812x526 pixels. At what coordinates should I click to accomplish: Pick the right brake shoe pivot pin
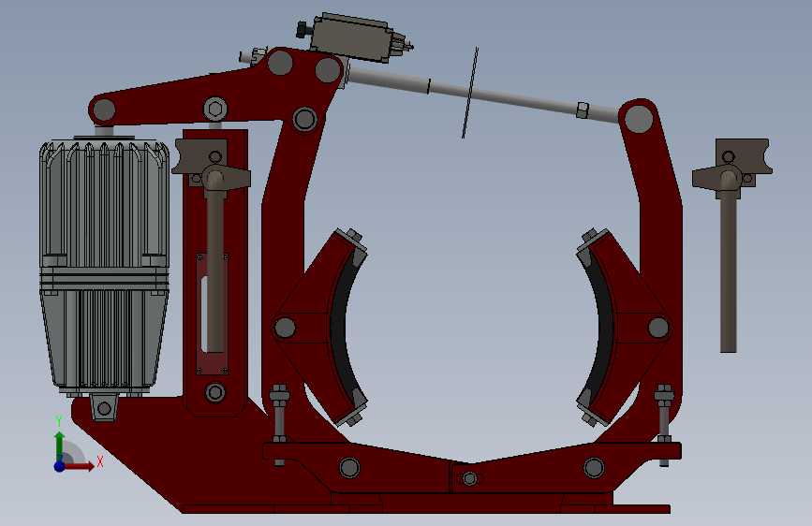[658, 328]
